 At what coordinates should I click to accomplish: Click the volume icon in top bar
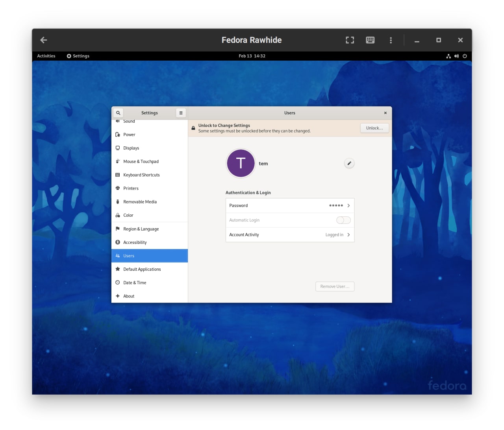456,56
